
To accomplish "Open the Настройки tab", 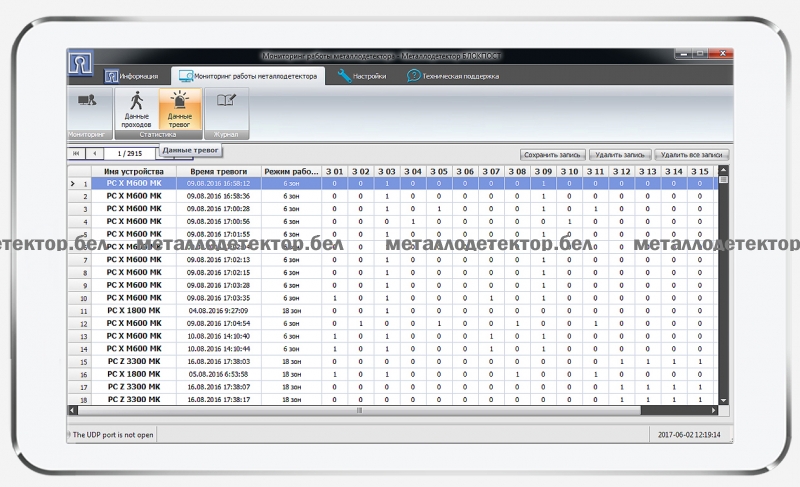I will coord(362,76).
